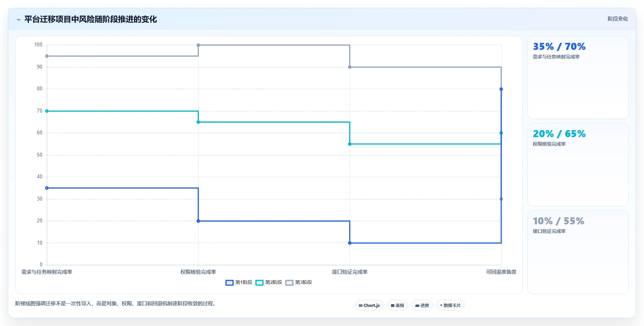Click the 数据卡片 chip in the footer
644x326 pixels.
point(451,305)
